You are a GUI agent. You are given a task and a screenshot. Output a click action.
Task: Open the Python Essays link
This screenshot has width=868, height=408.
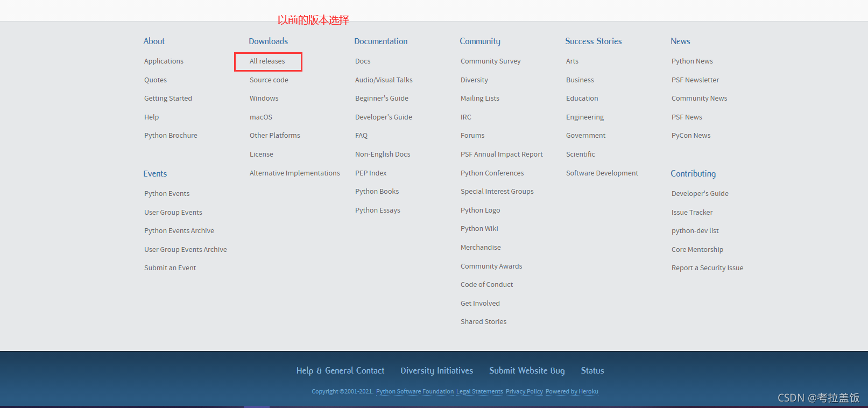coord(378,210)
